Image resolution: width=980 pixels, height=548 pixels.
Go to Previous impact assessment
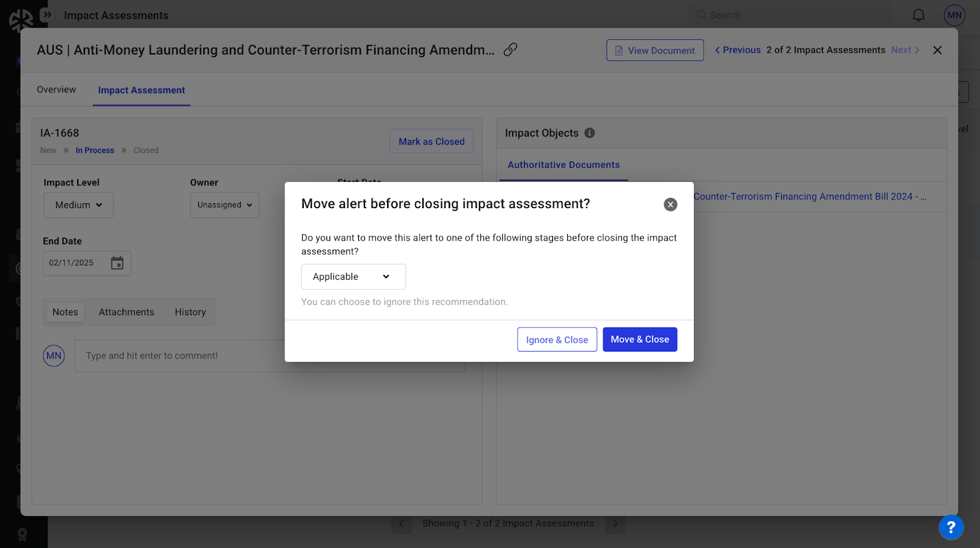(737, 50)
